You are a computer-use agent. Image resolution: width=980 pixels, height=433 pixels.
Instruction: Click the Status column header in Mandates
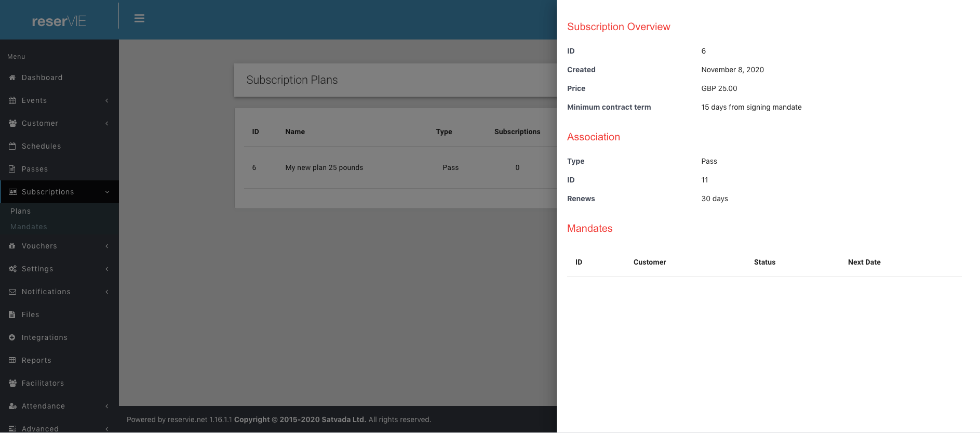(x=764, y=262)
